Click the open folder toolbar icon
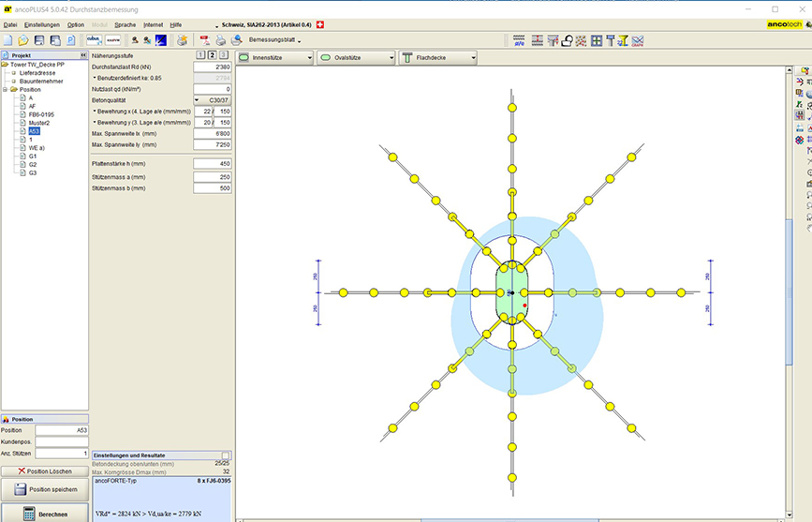 (x=24, y=40)
